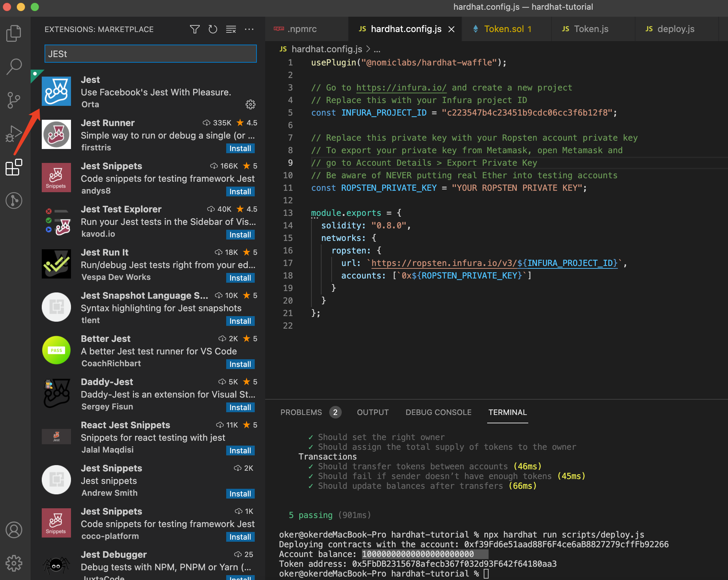Open the Accounts icon in activity bar

pyautogui.click(x=14, y=530)
